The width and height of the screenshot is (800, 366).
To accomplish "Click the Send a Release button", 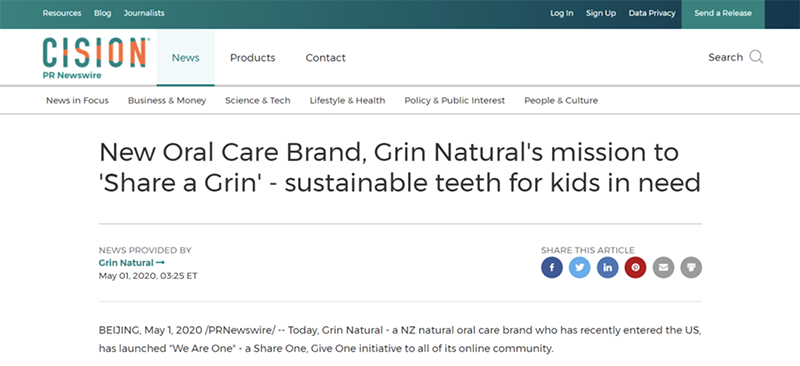I will coord(723,14).
